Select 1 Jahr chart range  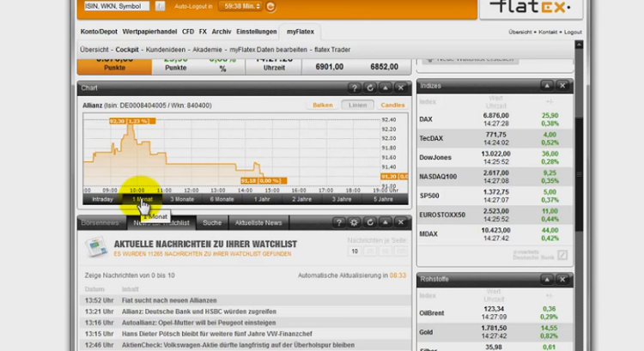pos(262,199)
